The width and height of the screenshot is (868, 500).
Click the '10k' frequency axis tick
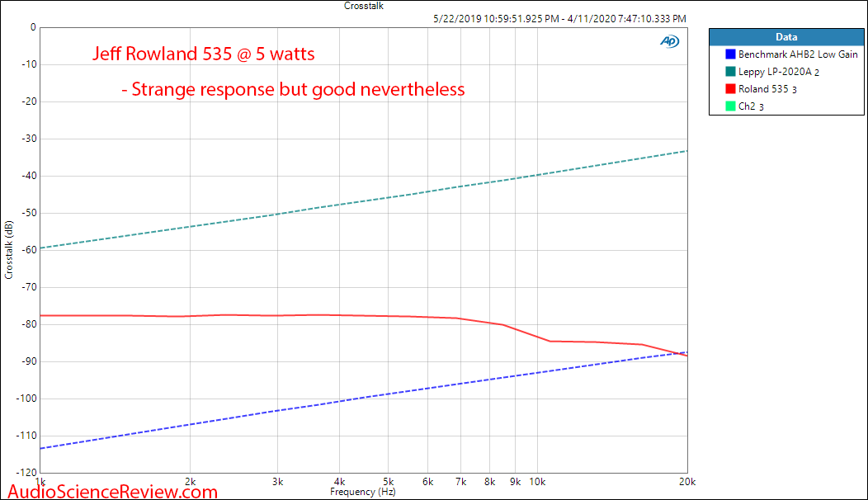click(537, 482)
